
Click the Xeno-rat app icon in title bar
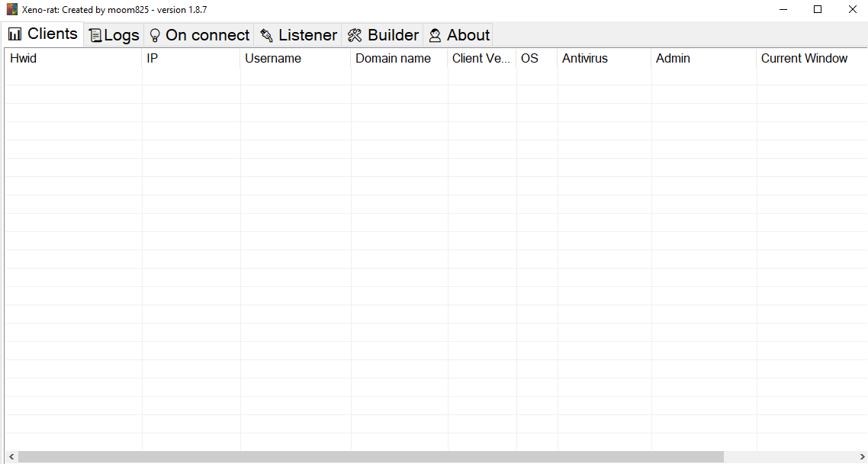[11, 9]
